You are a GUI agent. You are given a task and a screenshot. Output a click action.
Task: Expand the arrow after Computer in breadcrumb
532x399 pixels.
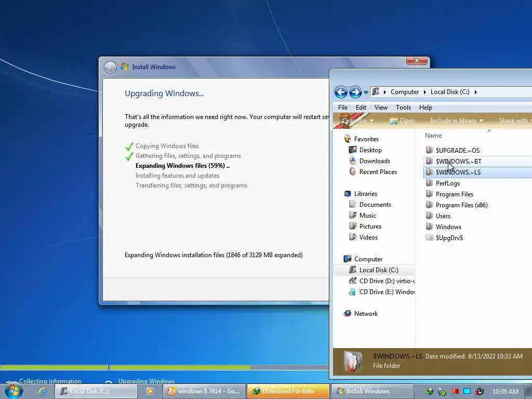click(425, 92)
